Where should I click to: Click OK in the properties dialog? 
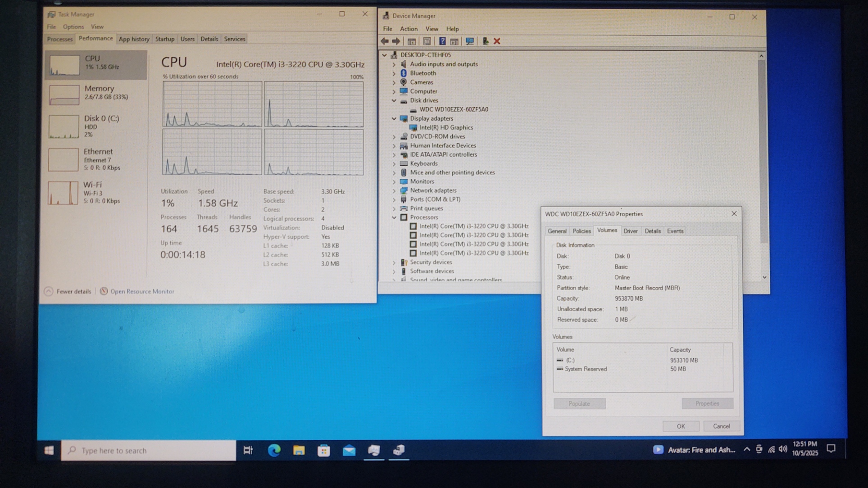click(681, 426)
